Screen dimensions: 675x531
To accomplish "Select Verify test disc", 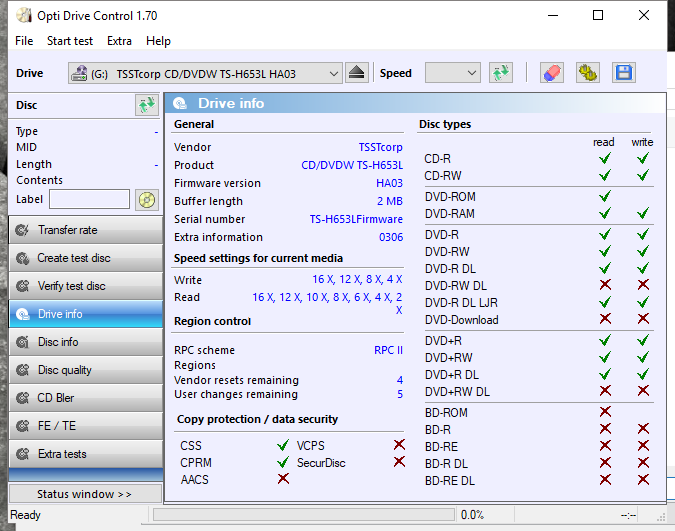I will [x=86, y=286].
